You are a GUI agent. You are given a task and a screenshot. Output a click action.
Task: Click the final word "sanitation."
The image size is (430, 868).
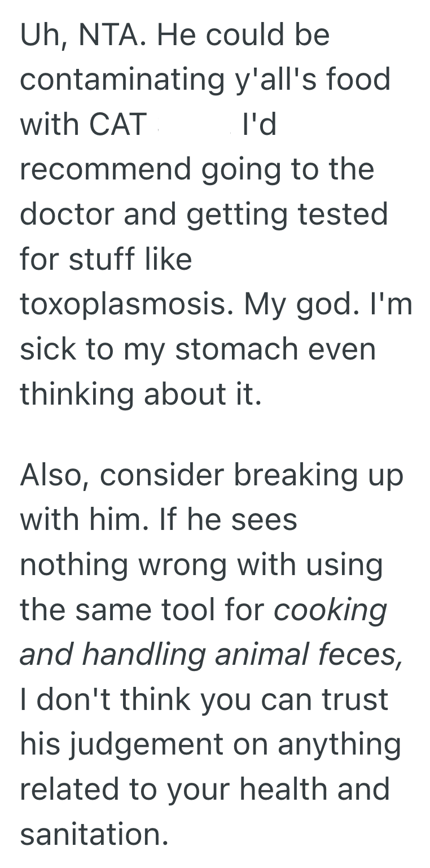(94, 834)
